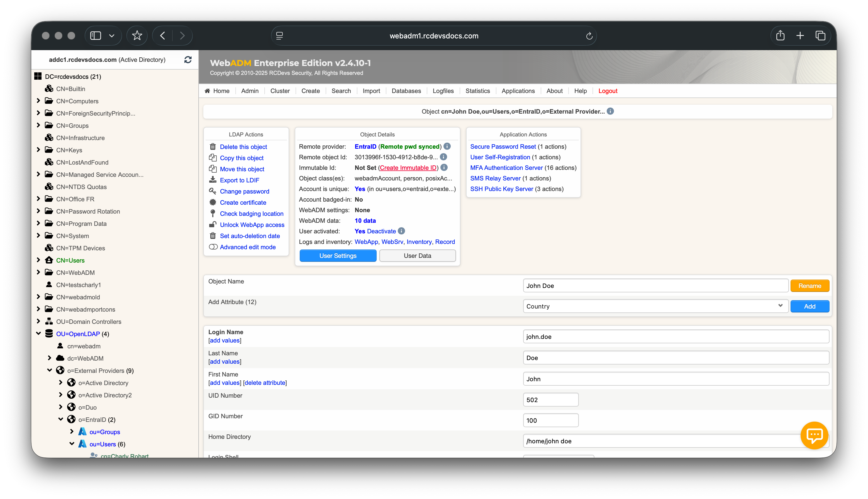The image size is (868, 499).
Task: Switch to the User Data view
Action: pyautogui.click(x=417, y=256)
